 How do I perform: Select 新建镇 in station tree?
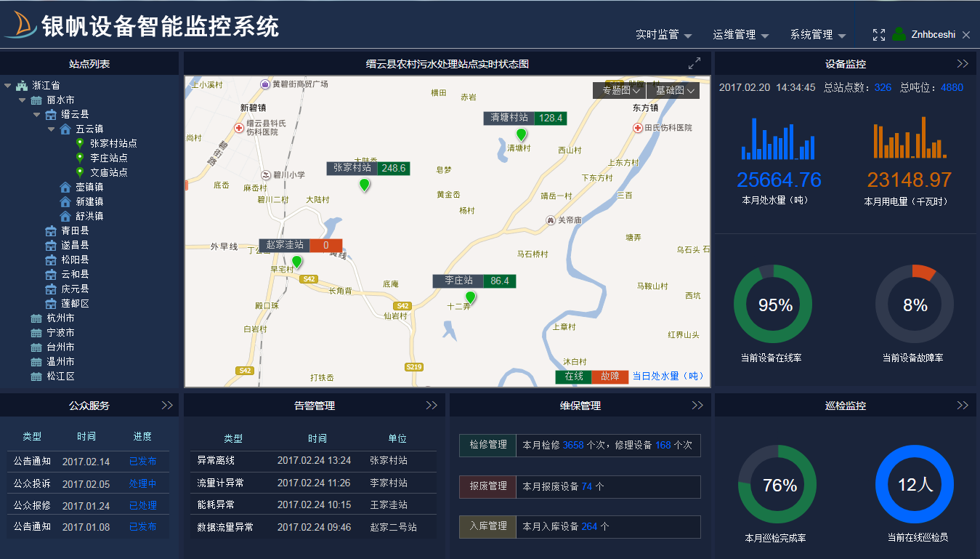[89, 201]
